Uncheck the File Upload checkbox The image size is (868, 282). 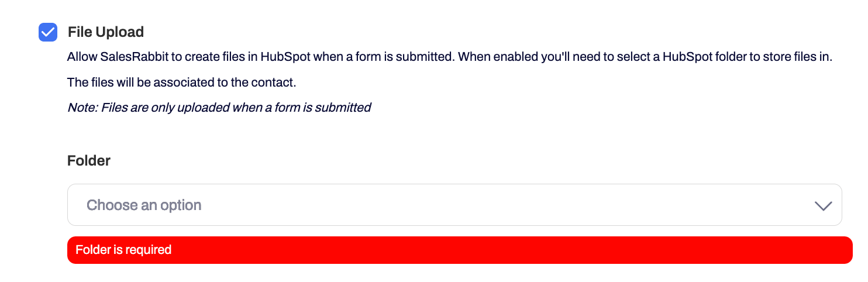click(48, 32)
